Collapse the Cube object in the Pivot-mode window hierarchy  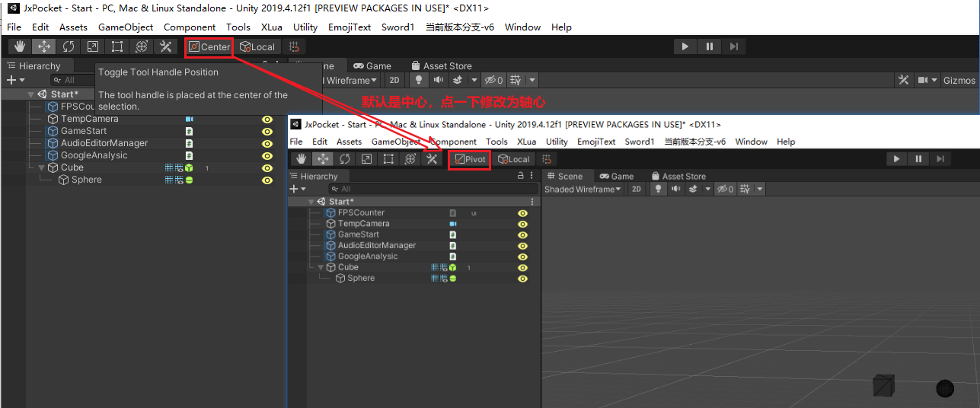pos(321,267)
